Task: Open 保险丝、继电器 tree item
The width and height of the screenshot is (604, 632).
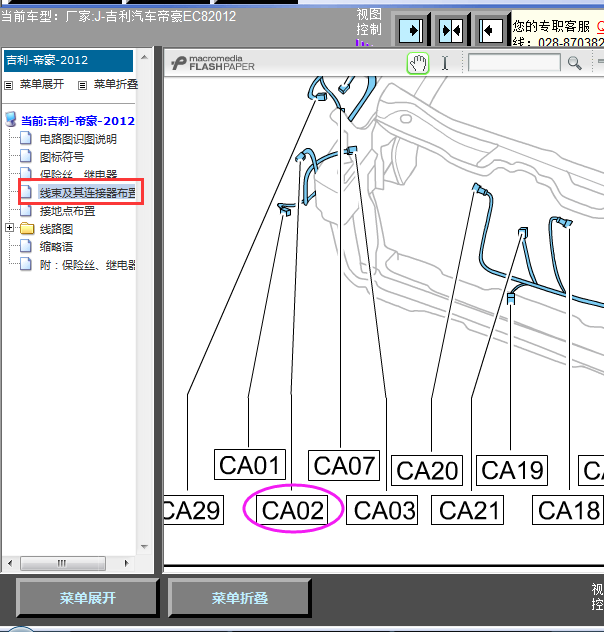Action: (x=78, y=175)
